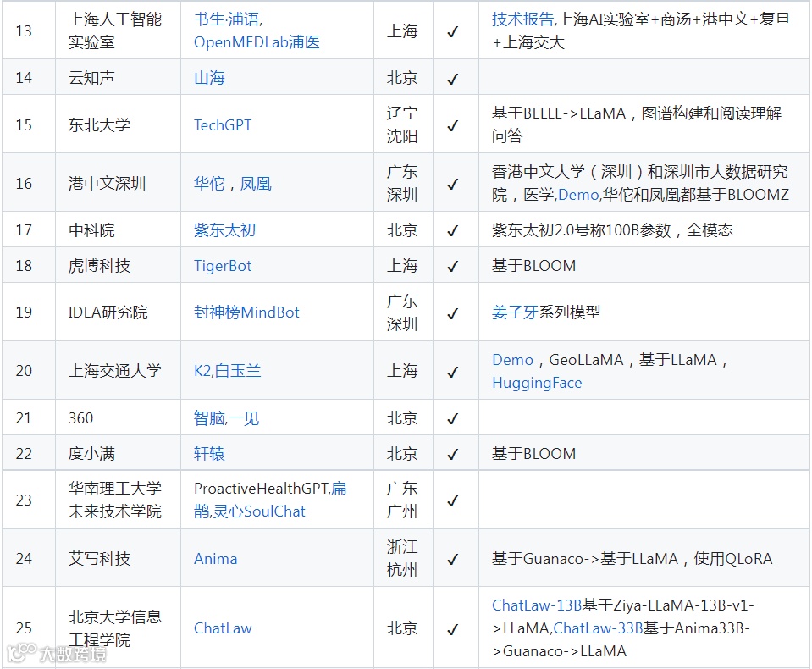Click 广东深圳 in the IDEA研究院 row
The image size is (812, 669).
[x=402, y=312]
